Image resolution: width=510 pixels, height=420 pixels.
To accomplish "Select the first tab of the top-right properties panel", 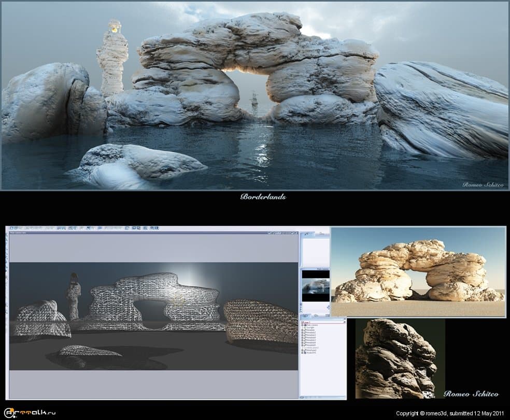I will [307, 235].
